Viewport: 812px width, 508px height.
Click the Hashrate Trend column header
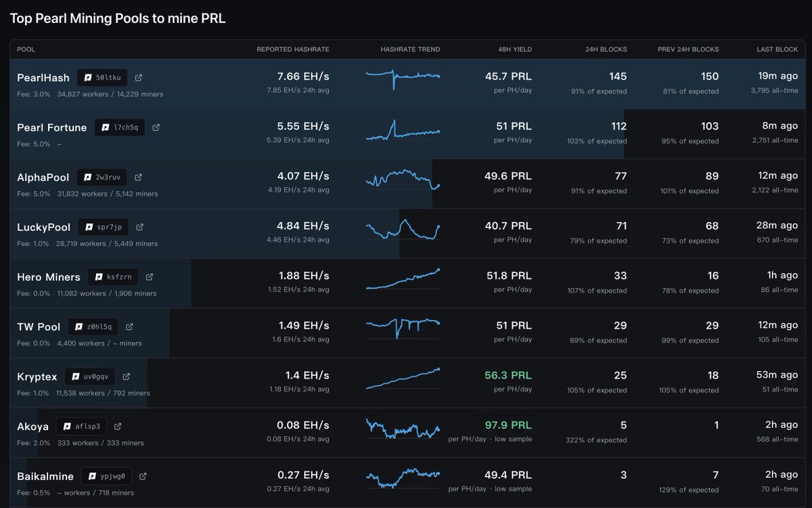pyautogui.click(x=410, y=49)
